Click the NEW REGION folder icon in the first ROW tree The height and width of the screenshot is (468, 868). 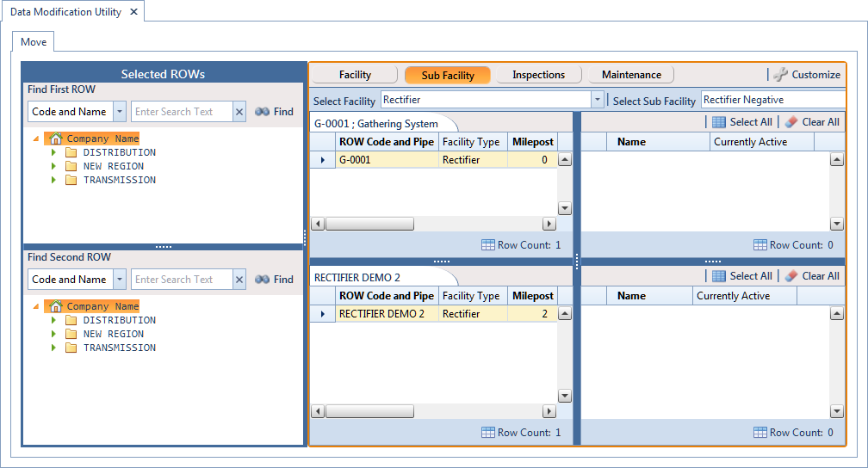[71, 166]
